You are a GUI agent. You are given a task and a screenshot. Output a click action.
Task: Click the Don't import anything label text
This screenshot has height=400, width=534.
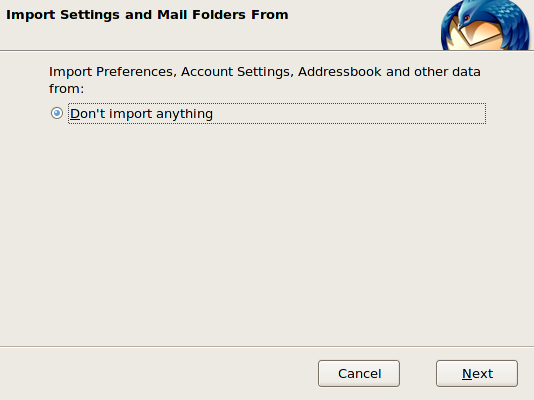point(141,114)
